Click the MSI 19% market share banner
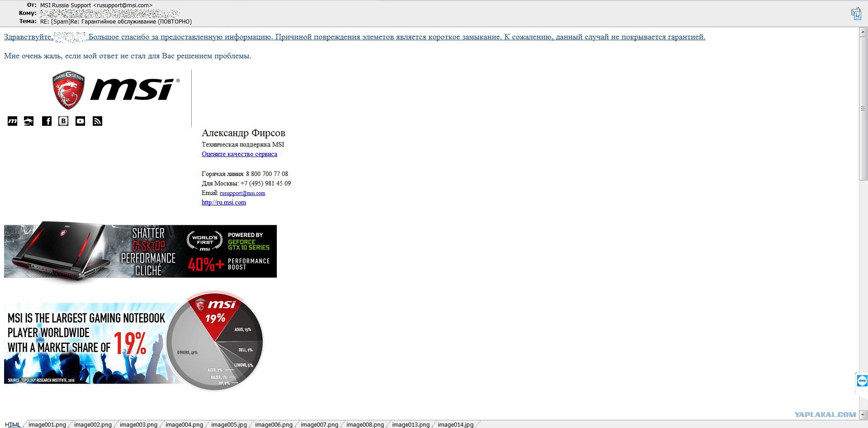The height and width of the screenshot is (428, 868). pos(134,341)
